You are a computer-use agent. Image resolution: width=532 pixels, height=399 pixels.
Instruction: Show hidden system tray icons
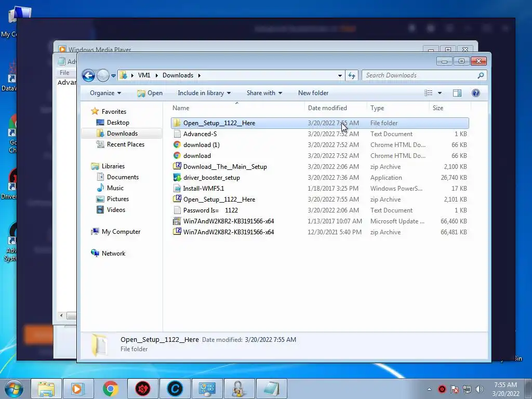tap(429, 389)
